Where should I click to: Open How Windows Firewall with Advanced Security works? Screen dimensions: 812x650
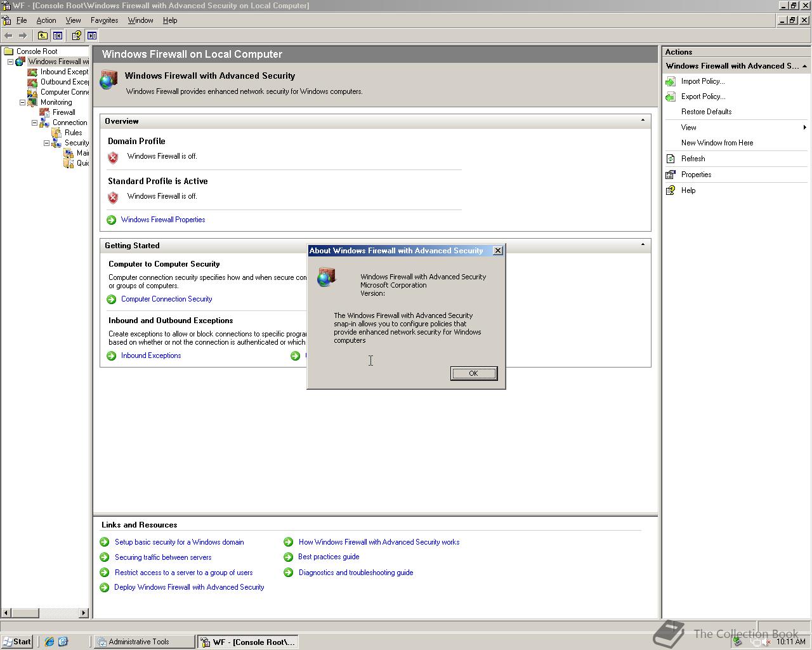coord(379,542)
